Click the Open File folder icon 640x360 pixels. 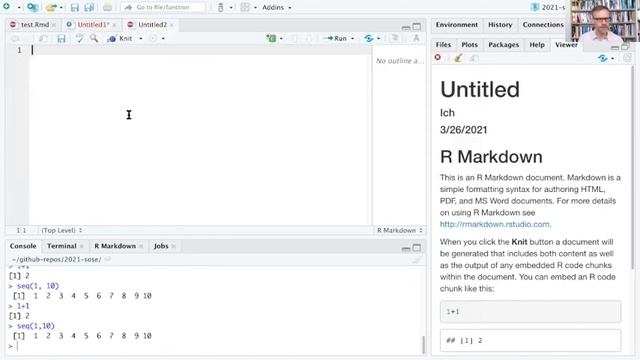[51, 7]
